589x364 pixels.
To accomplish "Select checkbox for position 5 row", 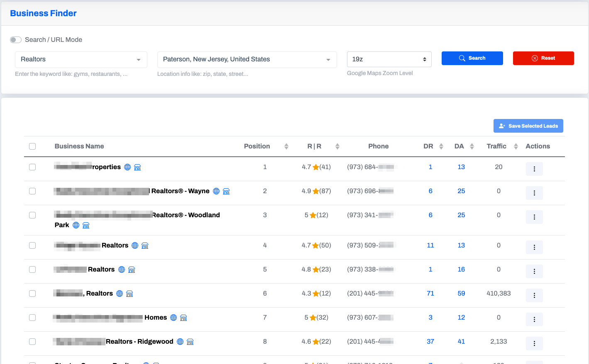I will coord(32,269).
